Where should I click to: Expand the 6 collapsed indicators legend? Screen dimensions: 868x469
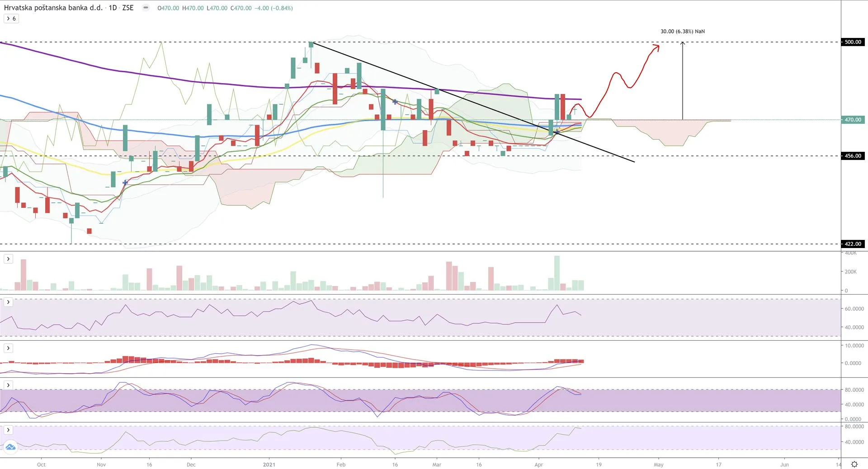[11, 19]
